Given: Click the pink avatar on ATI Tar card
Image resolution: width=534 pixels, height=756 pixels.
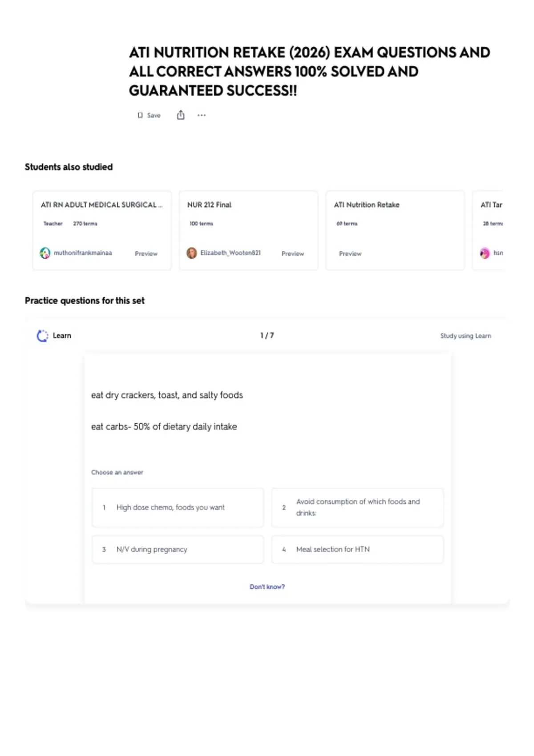Looking at the screenshot, I should click(x=485, y=253).
